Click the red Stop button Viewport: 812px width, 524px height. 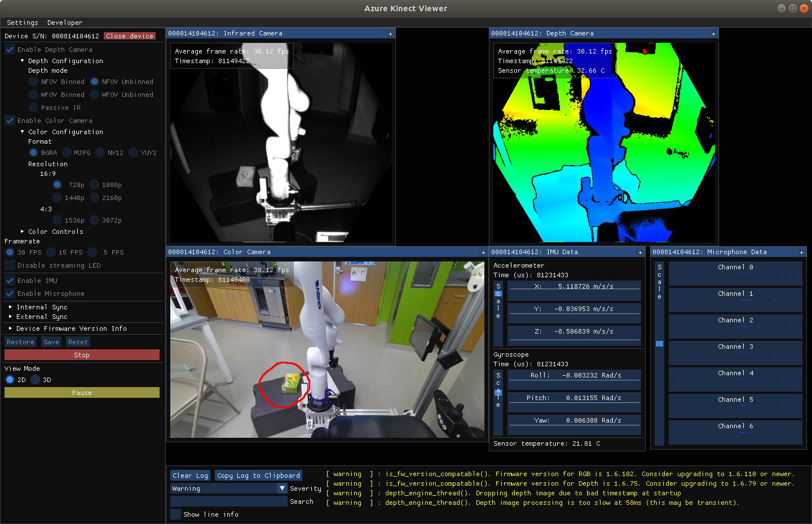[x=82, y=355]
